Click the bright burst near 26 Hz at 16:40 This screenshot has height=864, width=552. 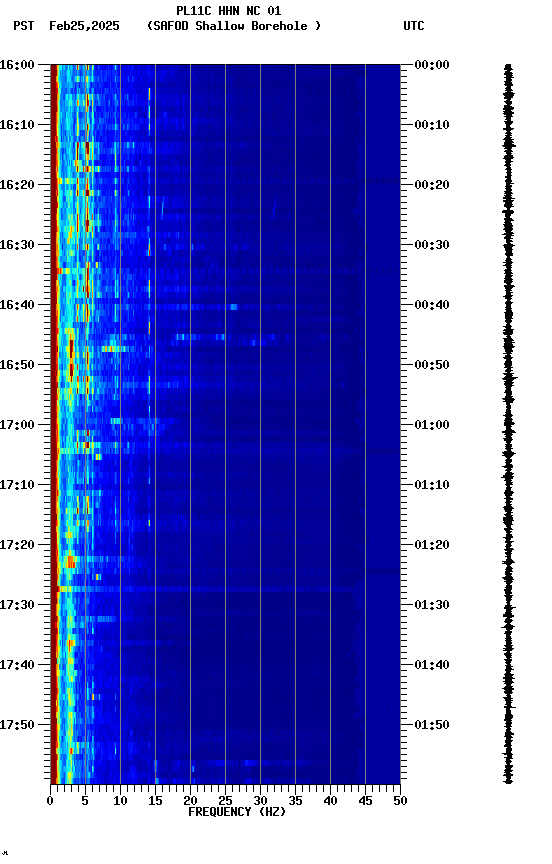[234, 307]
